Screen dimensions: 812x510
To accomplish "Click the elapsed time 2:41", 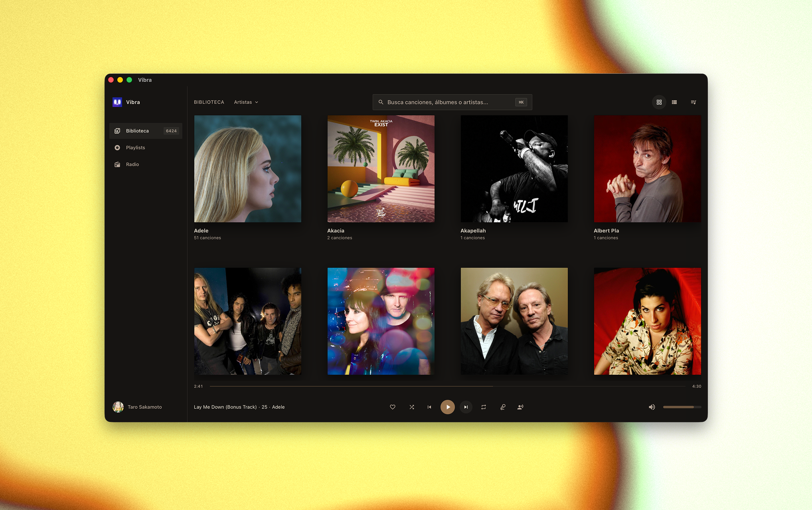I will click(x=198, y=386).
